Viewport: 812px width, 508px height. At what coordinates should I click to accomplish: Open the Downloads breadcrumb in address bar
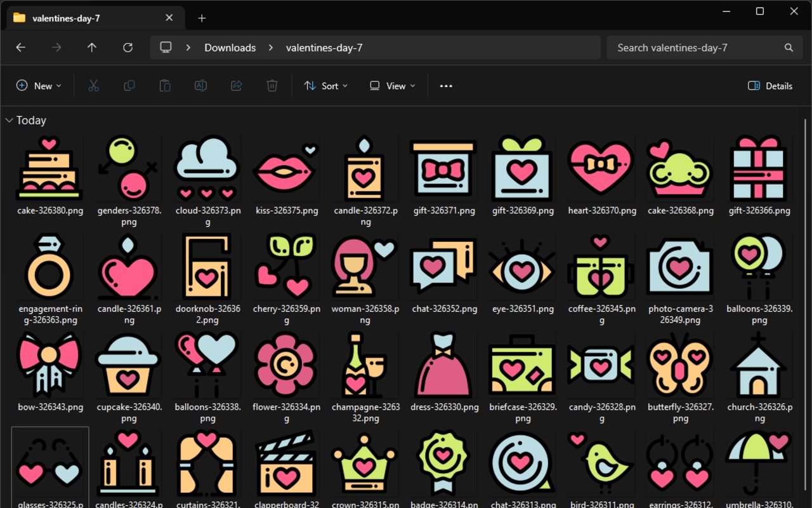click(230, 47)
